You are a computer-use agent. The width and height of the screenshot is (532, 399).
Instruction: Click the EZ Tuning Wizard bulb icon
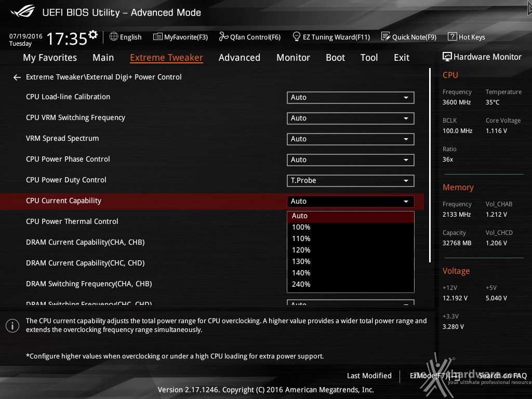[x=297, y=36]
